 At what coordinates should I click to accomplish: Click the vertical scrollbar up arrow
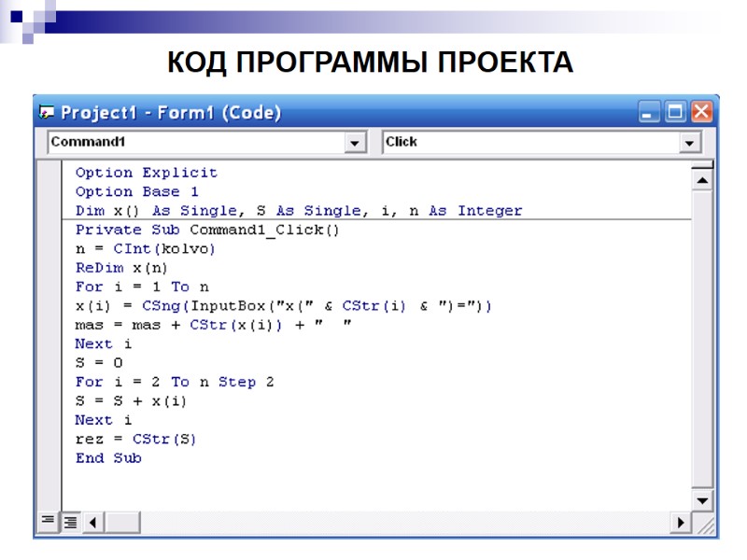(702, 180)
